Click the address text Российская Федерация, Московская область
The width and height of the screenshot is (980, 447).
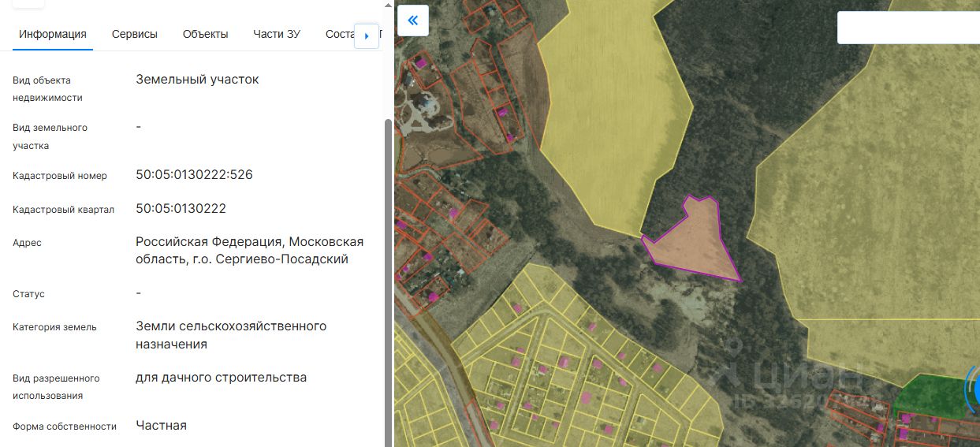pos(249,250)
